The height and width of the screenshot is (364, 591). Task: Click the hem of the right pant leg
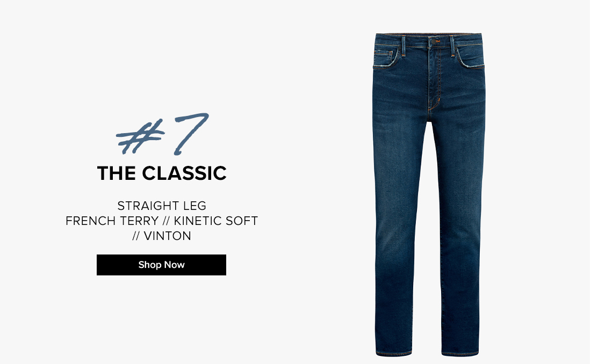click(460, 353)
